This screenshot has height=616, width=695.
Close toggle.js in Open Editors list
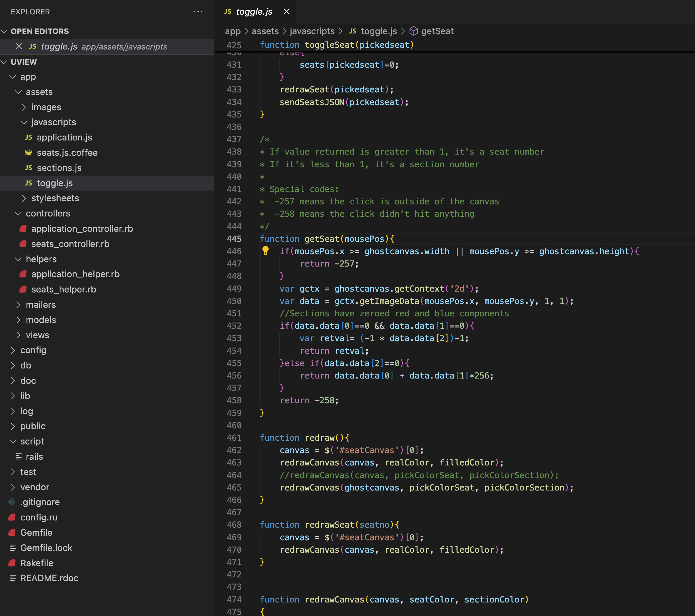(x=19, y=47)
